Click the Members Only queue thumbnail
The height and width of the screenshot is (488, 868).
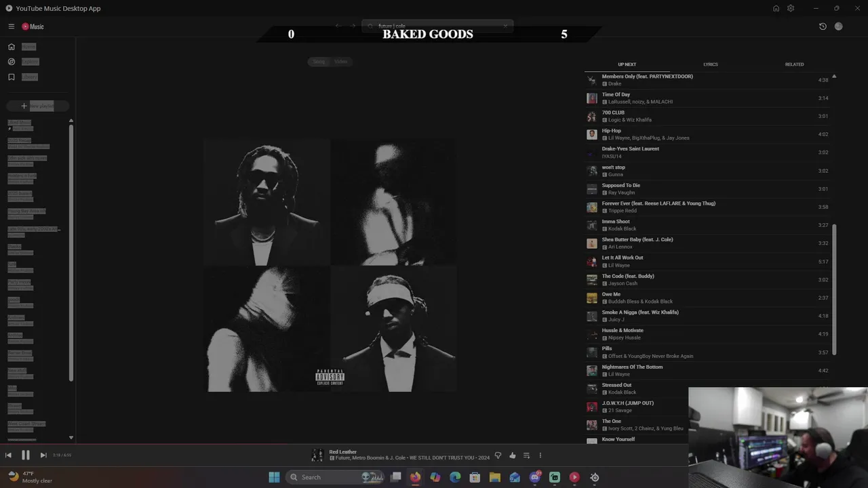pyautogui.click(x=592, y=80)
